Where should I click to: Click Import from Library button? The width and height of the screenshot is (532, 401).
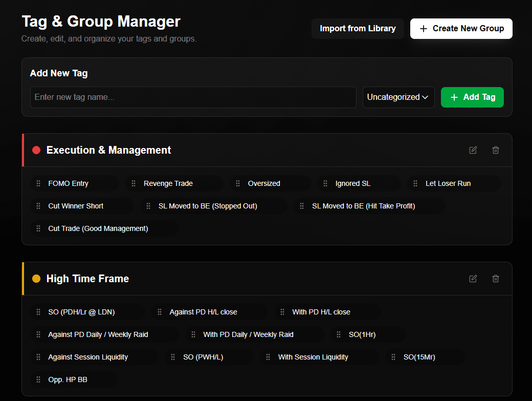[x=358, y=29]
